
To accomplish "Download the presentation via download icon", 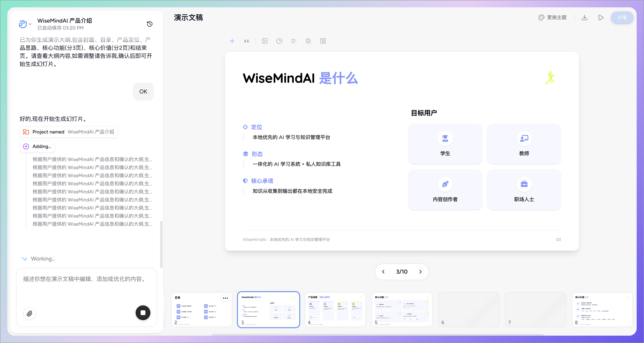I will tap(585, 17).
